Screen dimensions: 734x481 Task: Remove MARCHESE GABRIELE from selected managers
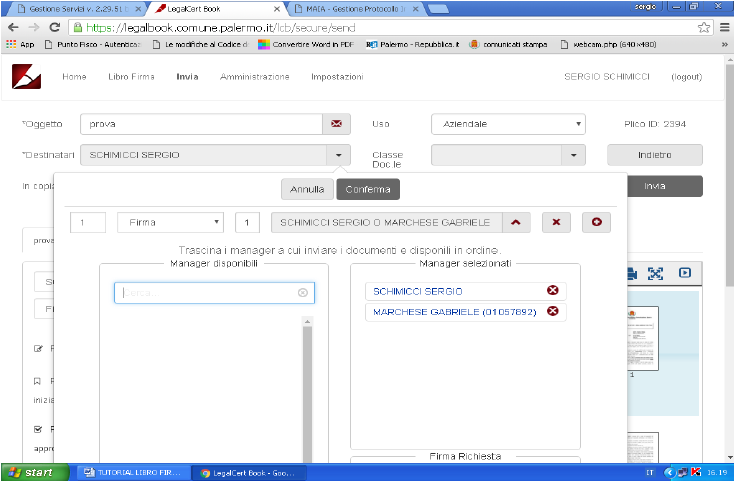[552, 311]
